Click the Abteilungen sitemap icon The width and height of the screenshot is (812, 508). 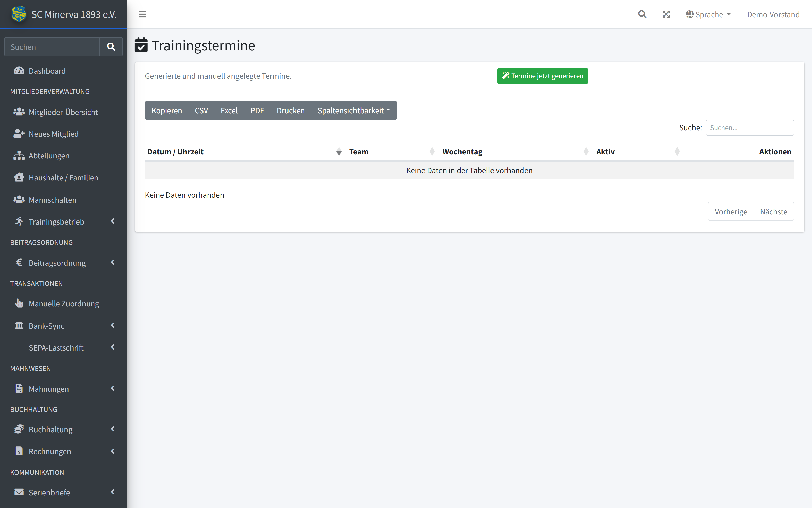(x=19, y=155)
